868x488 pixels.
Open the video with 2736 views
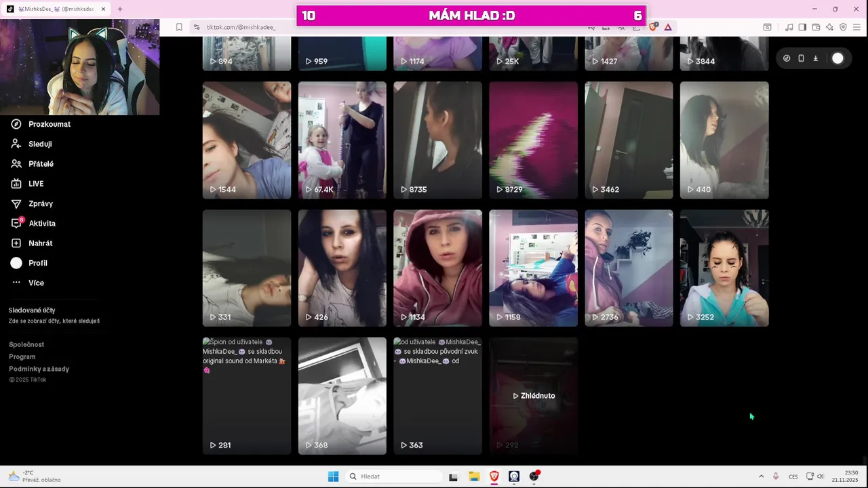(629, 268)
